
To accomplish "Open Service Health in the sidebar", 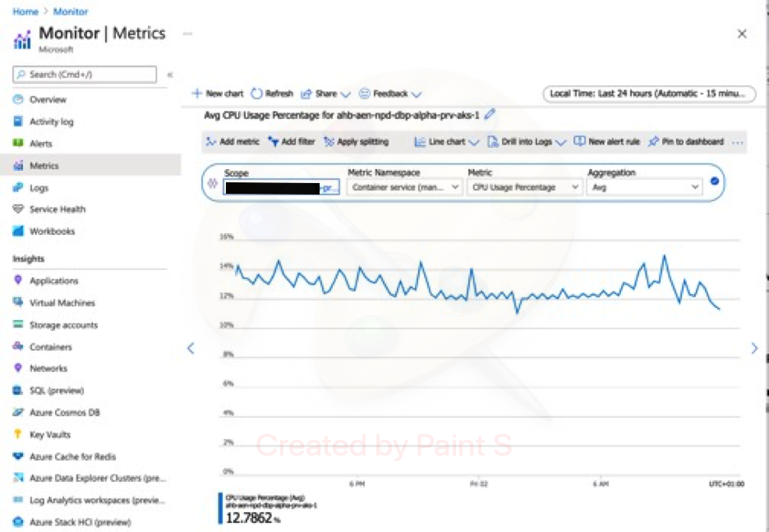I will tap(58, 209).
